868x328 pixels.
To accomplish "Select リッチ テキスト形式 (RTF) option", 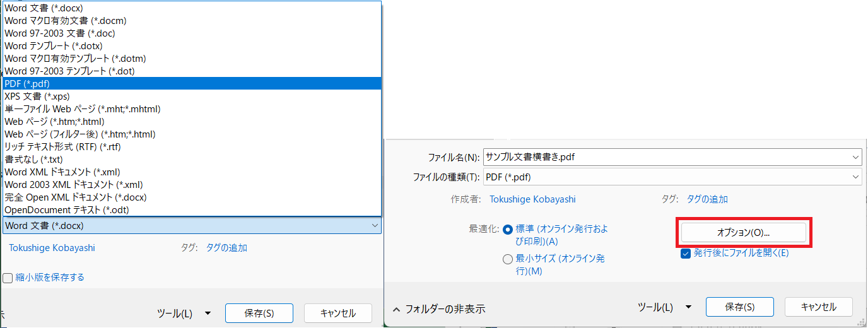I will (x=62, y=146).
